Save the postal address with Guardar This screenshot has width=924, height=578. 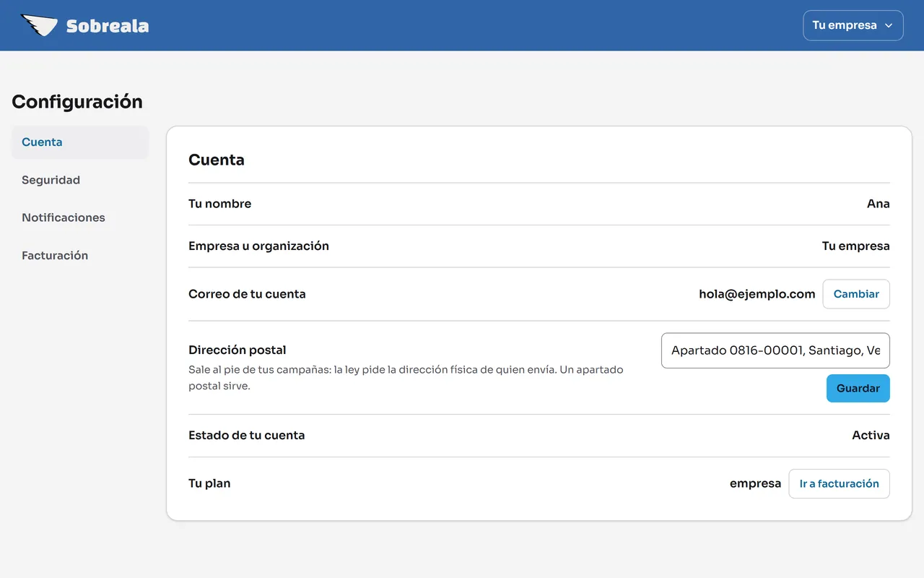tap(858, 388)
